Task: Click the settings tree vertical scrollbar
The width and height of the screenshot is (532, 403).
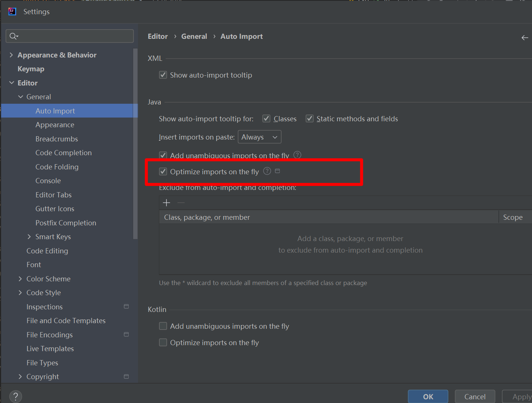Action: point(135,144)
